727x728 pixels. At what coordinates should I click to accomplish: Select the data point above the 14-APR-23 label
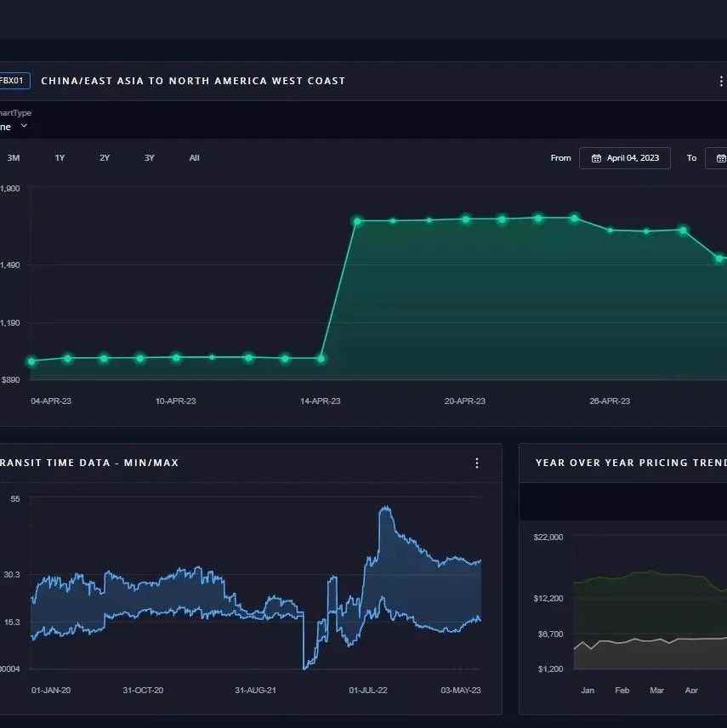[x=321, y=358]
